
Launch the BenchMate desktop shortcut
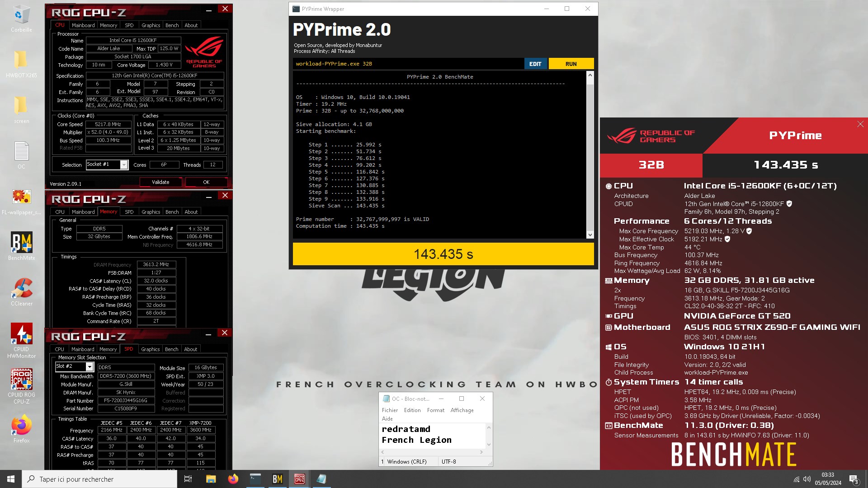click(x=21, y=246)
